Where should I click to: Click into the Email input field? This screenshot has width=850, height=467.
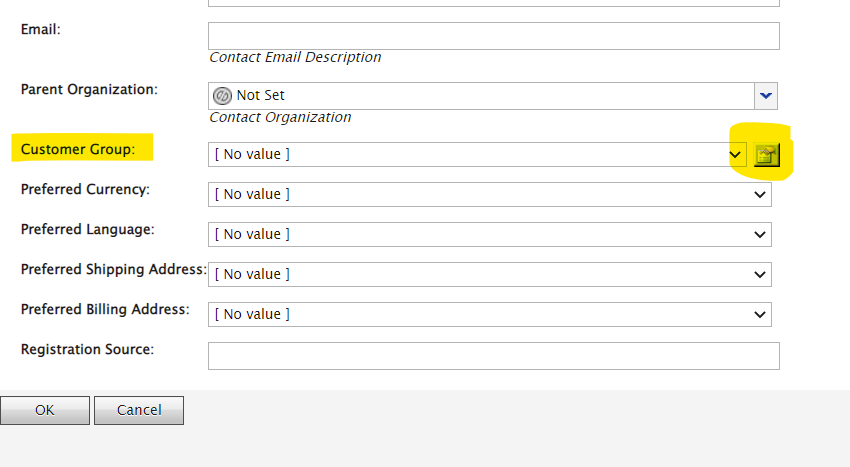click(493, 36)
